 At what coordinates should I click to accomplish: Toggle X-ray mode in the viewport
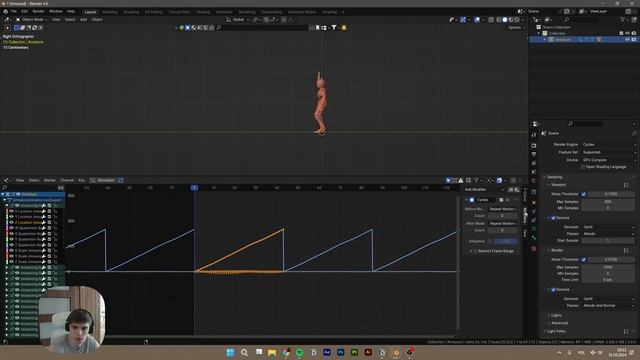click(491, 20)
